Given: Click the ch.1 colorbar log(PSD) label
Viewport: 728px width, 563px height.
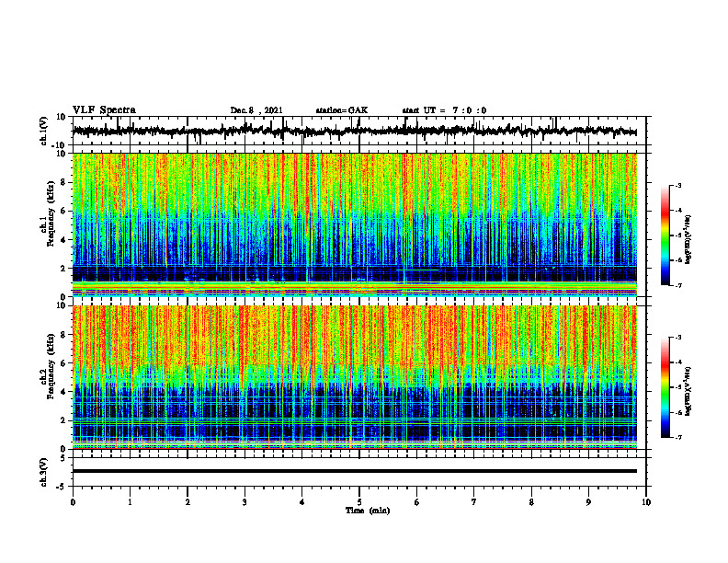Looking at the screenshot, I should point(688,239).
